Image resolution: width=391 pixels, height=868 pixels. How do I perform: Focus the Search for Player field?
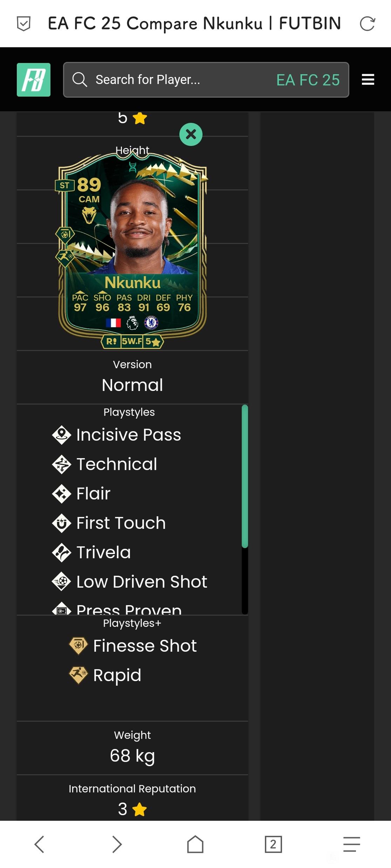(168, 80)
